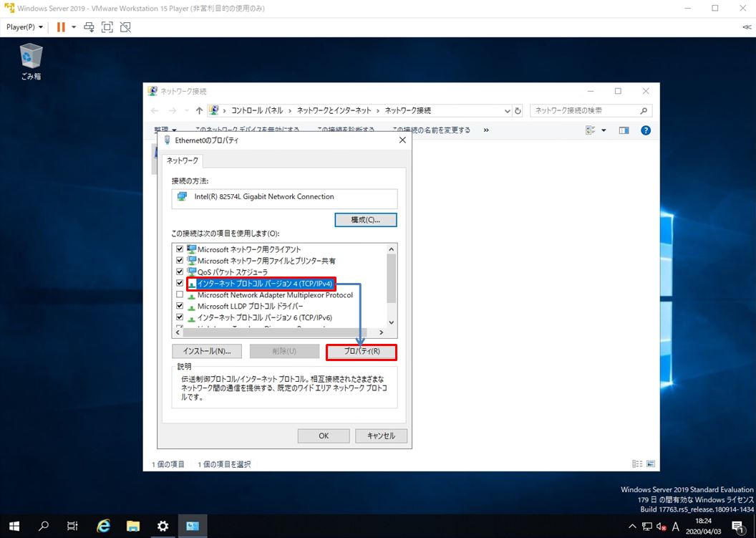Confirm the dialog with OK

point(324,436)
